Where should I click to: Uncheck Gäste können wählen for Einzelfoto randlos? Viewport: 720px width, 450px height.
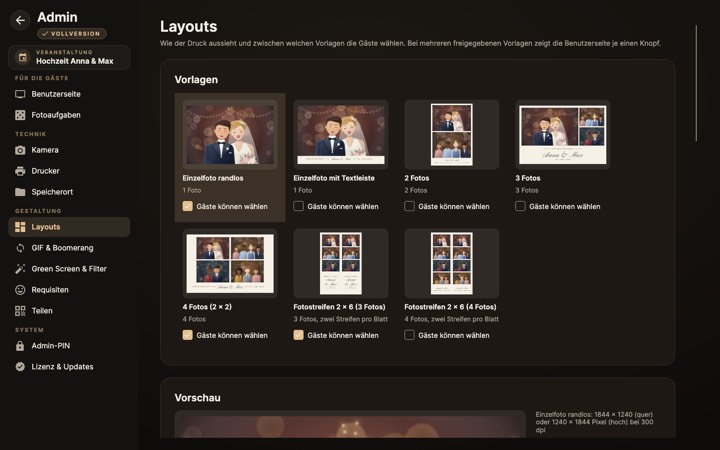click(x=187, y=206)
